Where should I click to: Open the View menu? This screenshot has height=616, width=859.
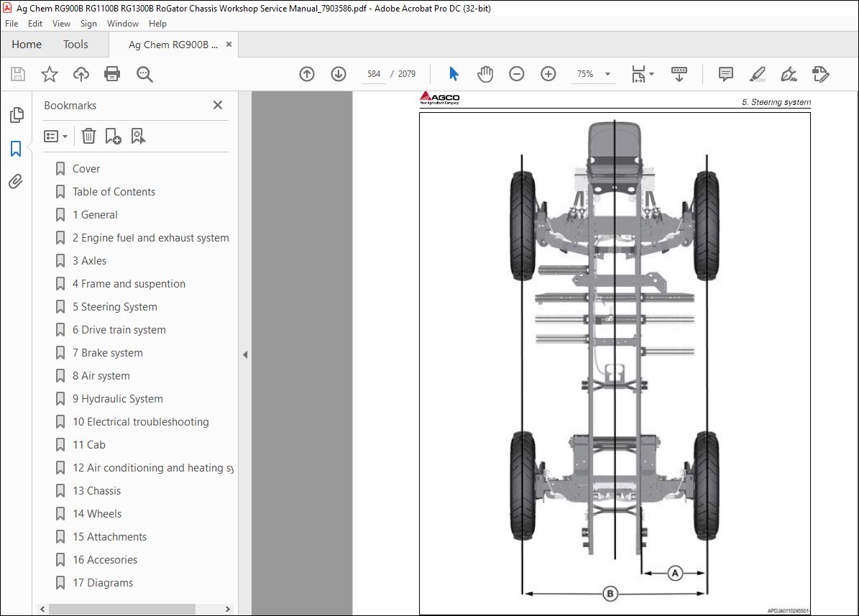coord(61,24)
